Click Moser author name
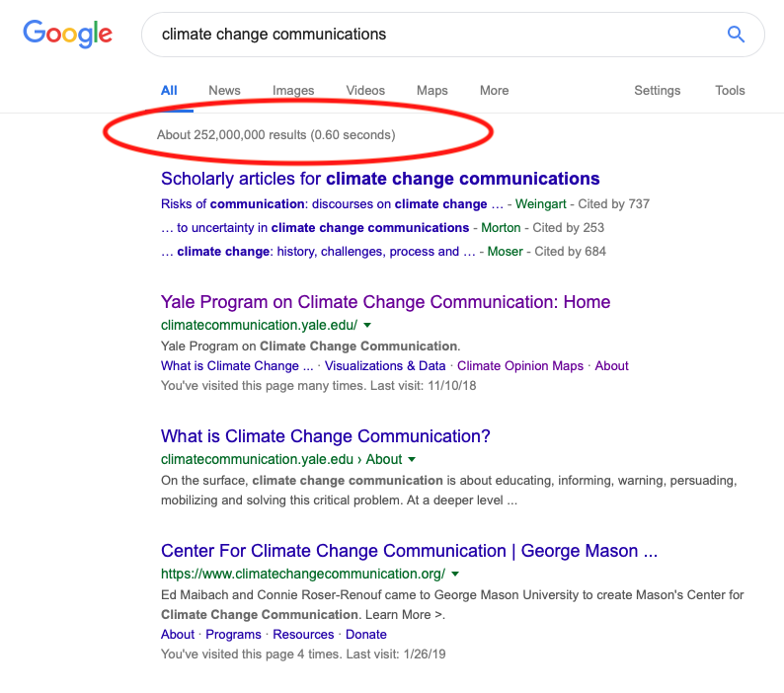Viewport: 784px width, 693px height. (505, 251)
